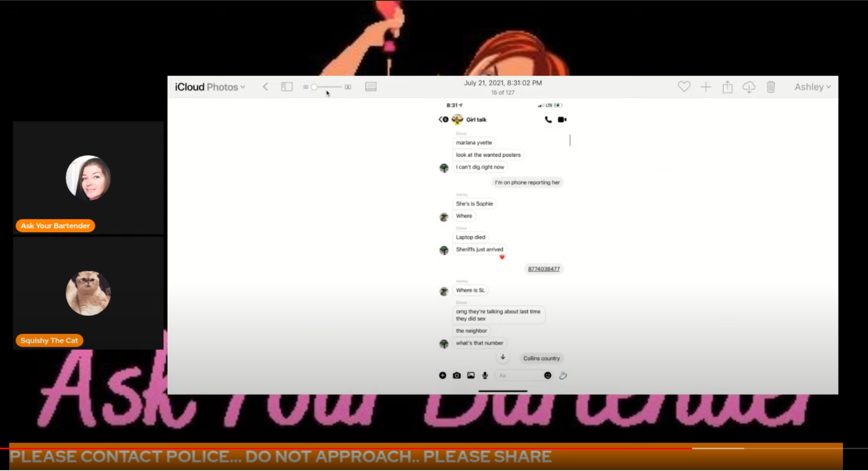This screenshot has width=868, height=471.
Task: Download photo with cloud download icon
Action: [749, 87]
